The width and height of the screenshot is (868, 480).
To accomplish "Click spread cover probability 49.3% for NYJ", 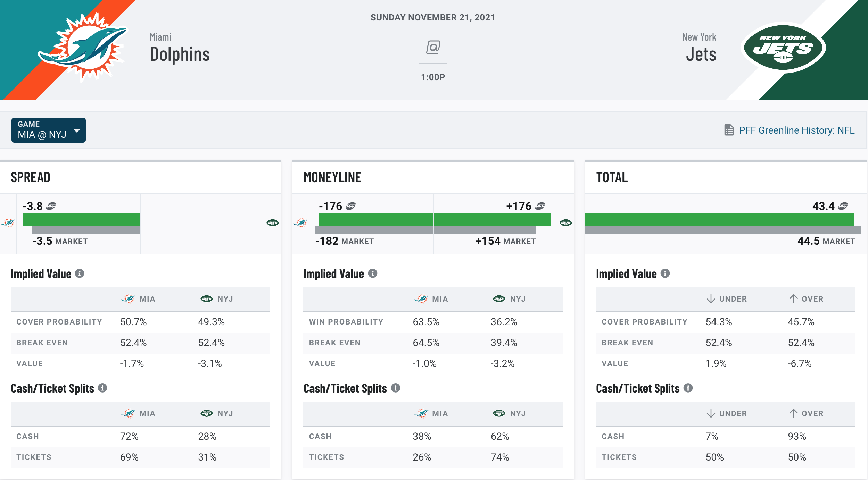I will click(x=211, y=322).
